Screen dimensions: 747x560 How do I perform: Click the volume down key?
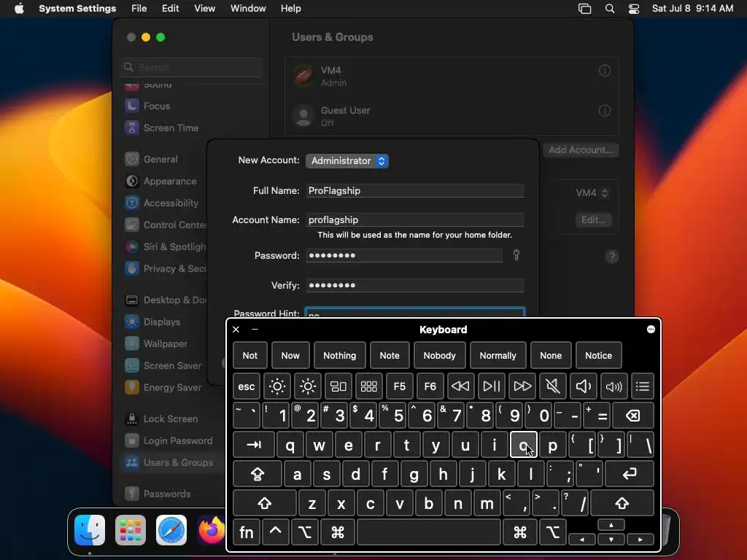click(583, 386)
